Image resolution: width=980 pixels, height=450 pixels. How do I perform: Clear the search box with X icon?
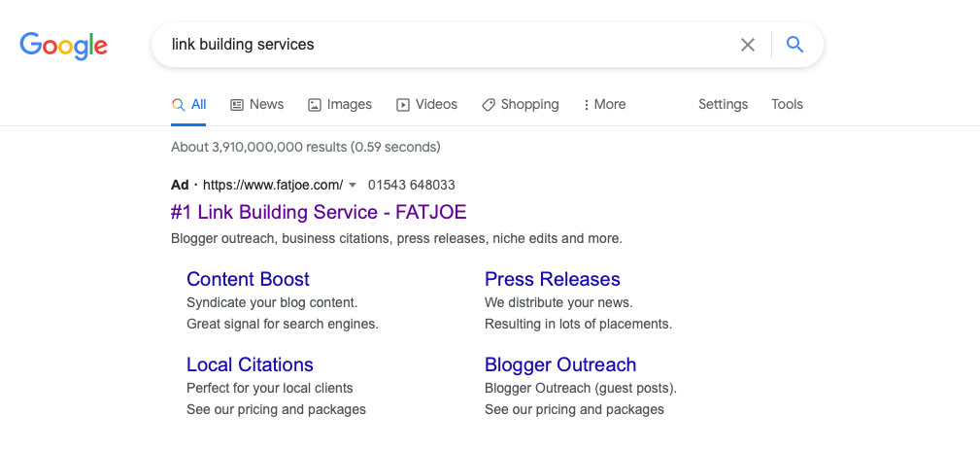(747, 45)
